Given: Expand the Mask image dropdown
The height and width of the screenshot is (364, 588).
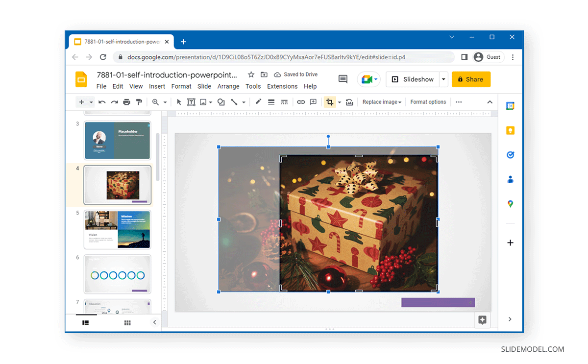Looking at the screenshot, I should (339, 102).
